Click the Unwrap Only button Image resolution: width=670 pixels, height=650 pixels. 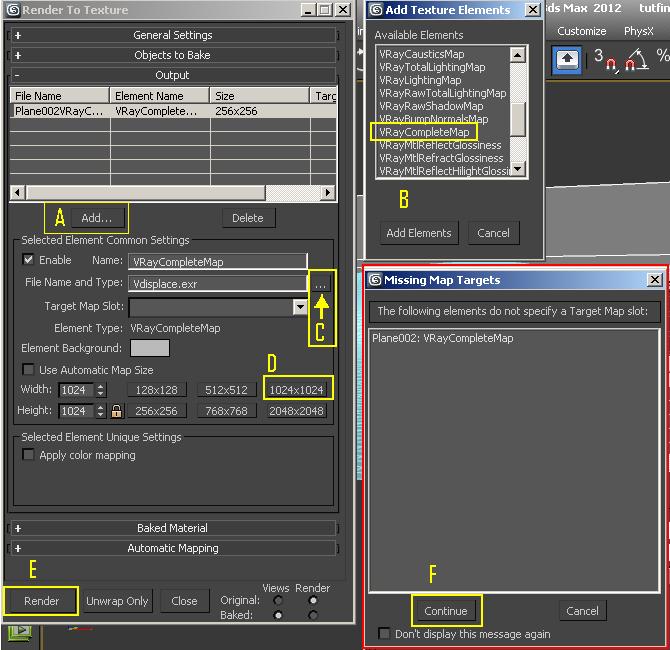coord(118,601)
